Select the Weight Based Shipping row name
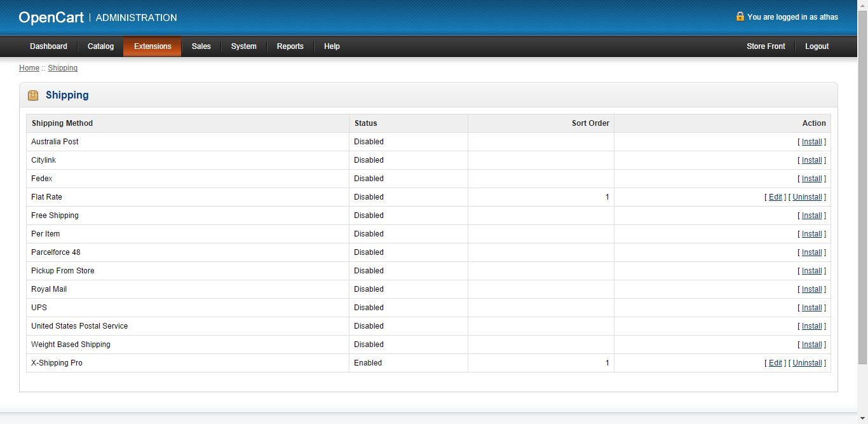Image resolution: width=868 pixels, height=424 pixels. (71, 345)
